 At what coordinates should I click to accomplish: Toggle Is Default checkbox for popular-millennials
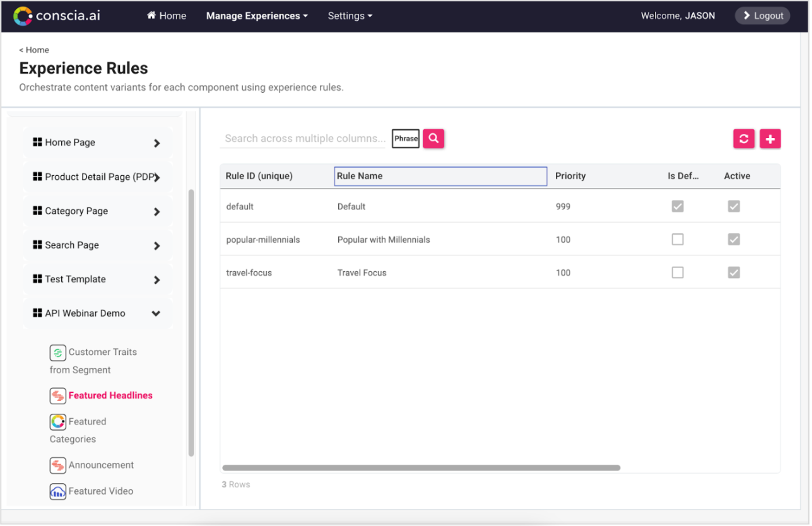pos(678,239)
